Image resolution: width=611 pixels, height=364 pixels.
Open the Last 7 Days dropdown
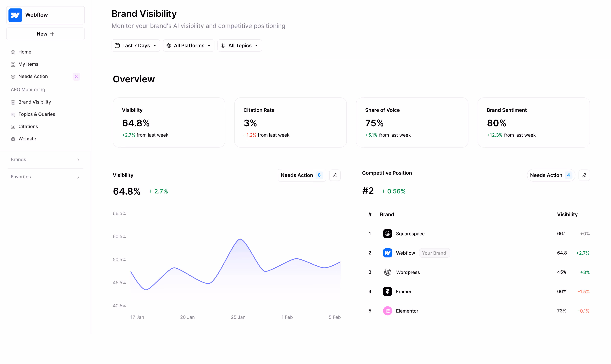(136, 45)
